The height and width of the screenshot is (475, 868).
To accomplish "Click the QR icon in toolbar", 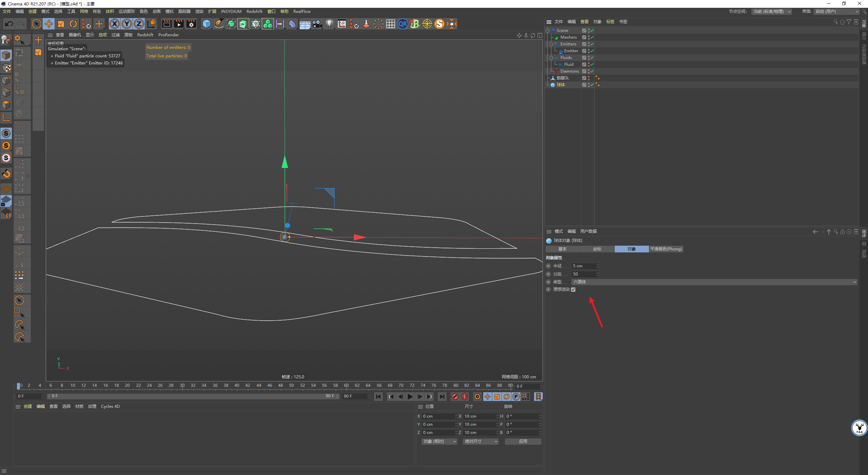I will [x=402, y=24].
